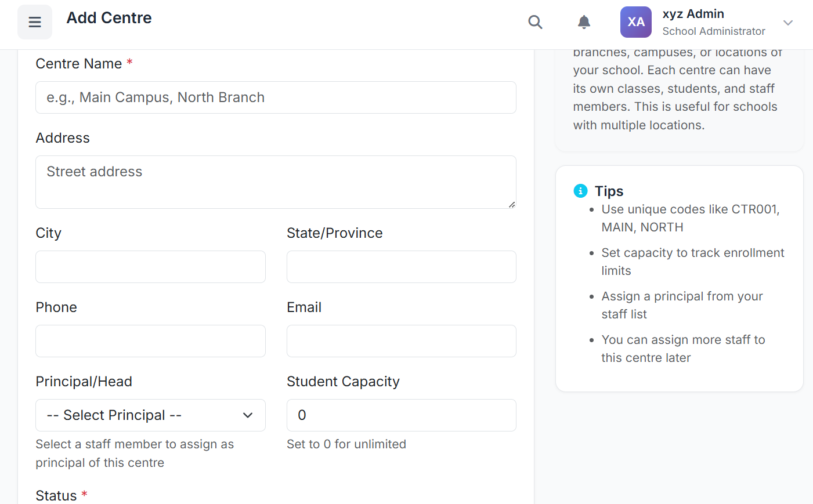The width and height of the screenshot is (813, 504).
Task: Focus the Email input field
Action: point(401,341)
